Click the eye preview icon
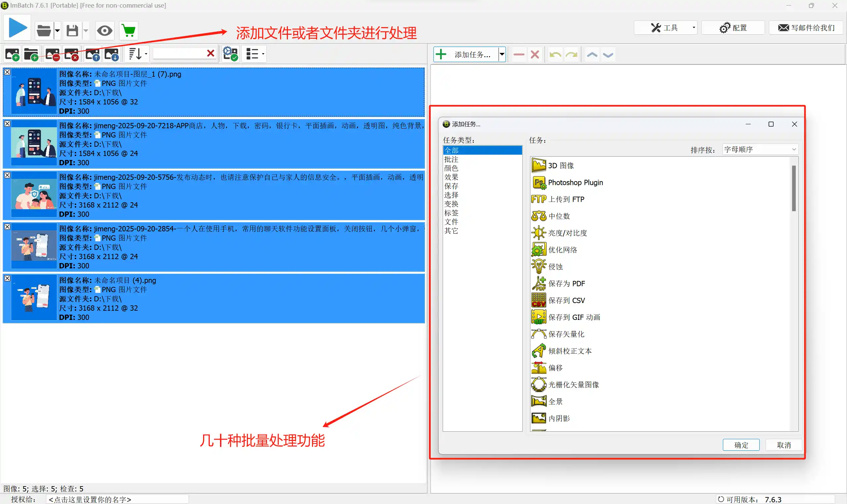Viewport: 847px width, 504px height. pyautogui.click(x=104, y=31)
